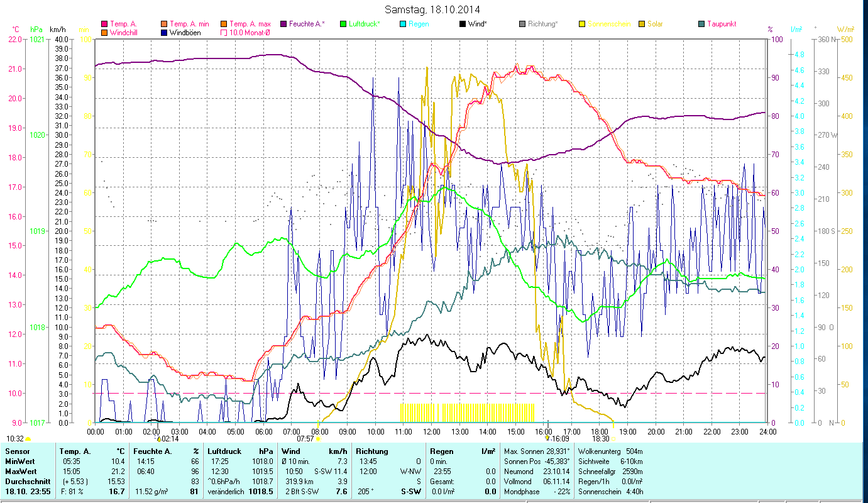Screen dimensions: 868x503
Task: Click the minimum temperature value 10.4
Action: (119, 462)
